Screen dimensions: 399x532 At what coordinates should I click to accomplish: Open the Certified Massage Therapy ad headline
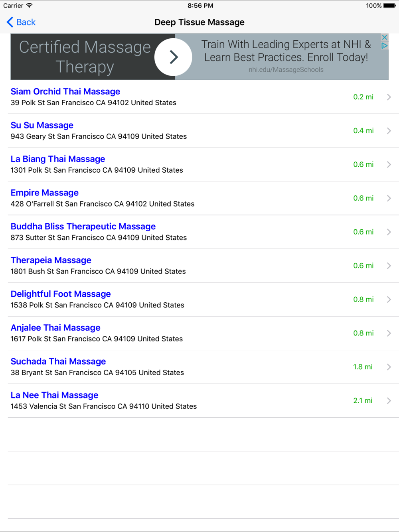point(85,57)
